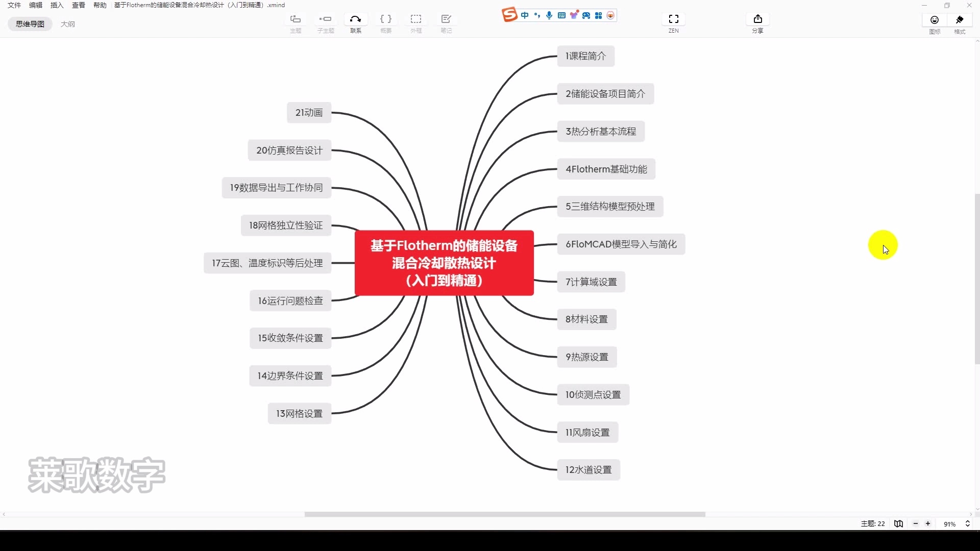Enter ZEN fullscreen mode

(x=674, y=19)
